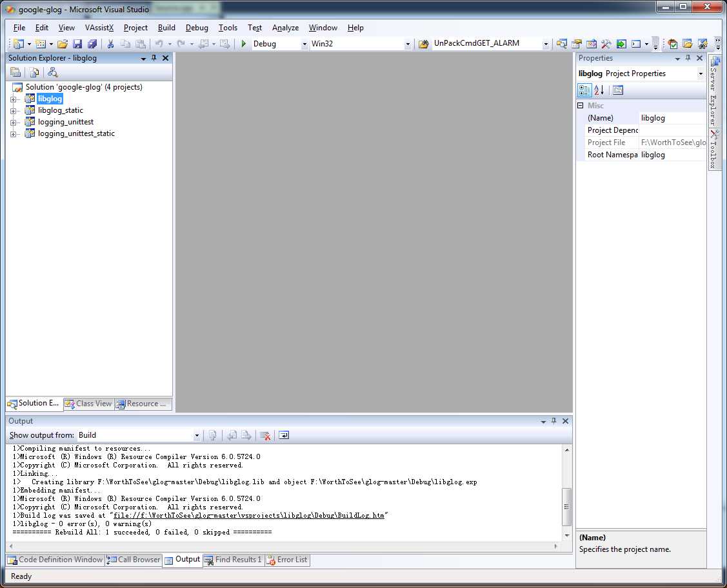Open the Server Explorer side tab
Screen dimensions: 727x588
[x=715, y=90]
